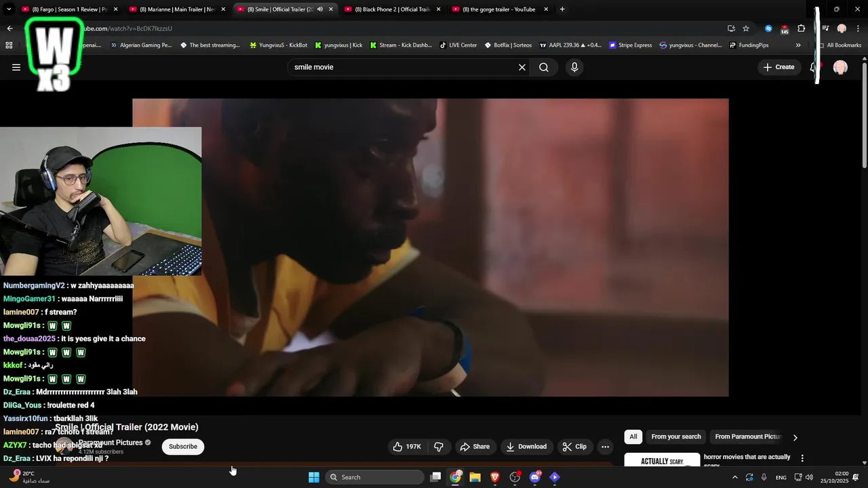The image size is (868, 488).
Task: Open browser extensions puzzle icon
Action: point(802,28)
